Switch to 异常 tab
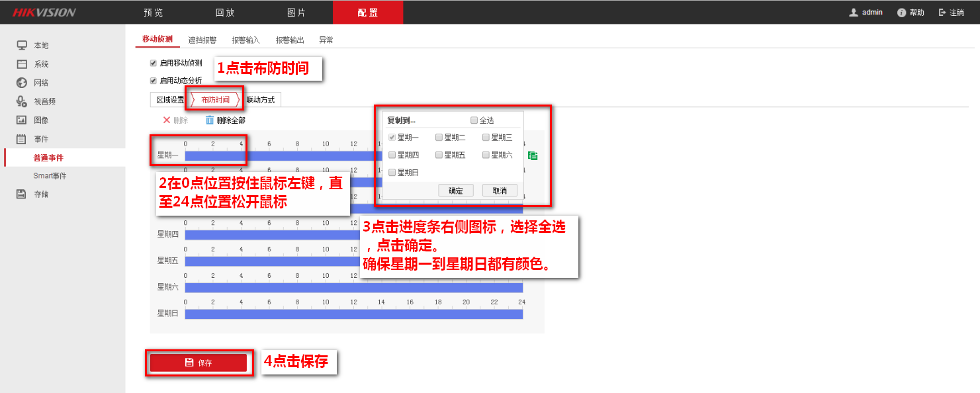The image size is (980, 393). coord(326,40)
